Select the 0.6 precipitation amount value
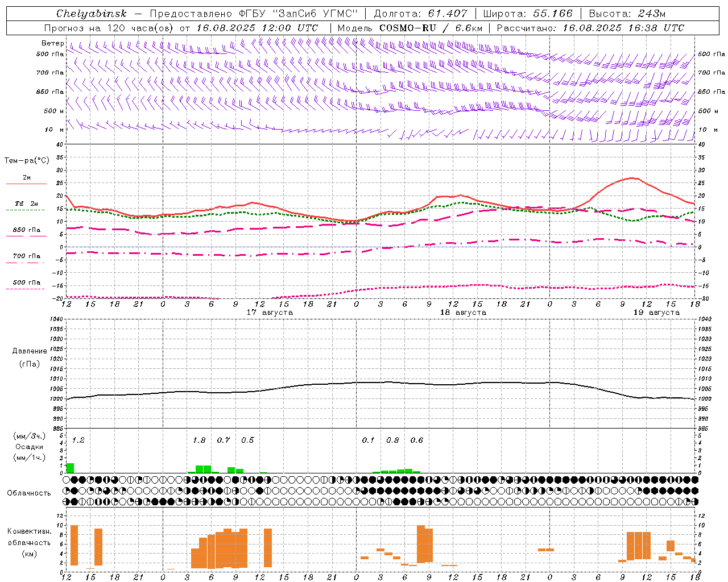Viewport: 728px width, 582px height. (417, 440)
